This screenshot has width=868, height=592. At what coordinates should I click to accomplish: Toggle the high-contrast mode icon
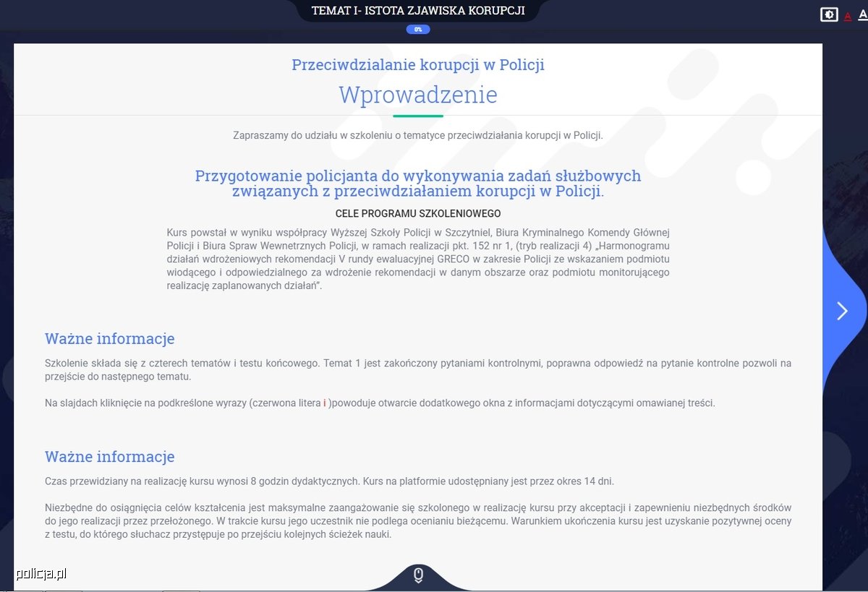829,14
